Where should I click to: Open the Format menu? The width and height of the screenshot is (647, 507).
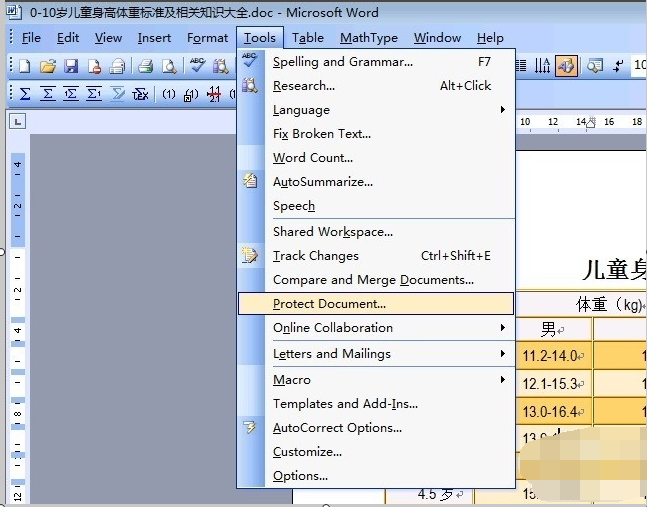pyautogui.click(x=207, y=38)
